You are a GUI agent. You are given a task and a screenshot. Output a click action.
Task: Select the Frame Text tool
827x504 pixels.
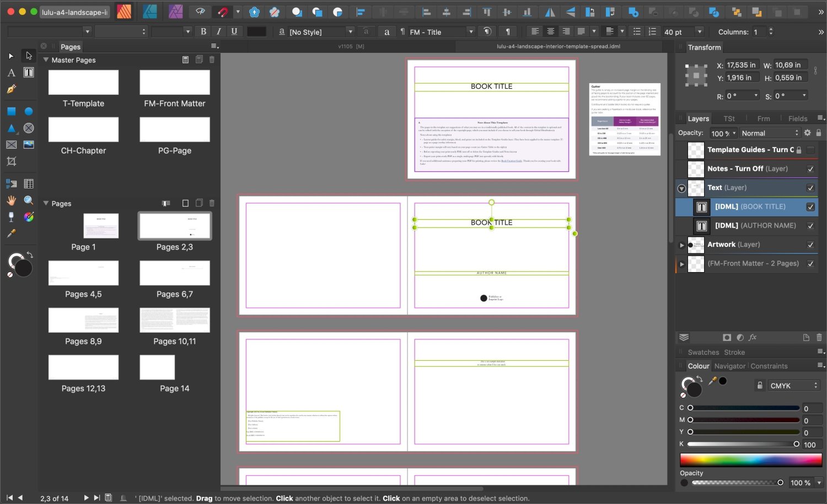[29, 72]
